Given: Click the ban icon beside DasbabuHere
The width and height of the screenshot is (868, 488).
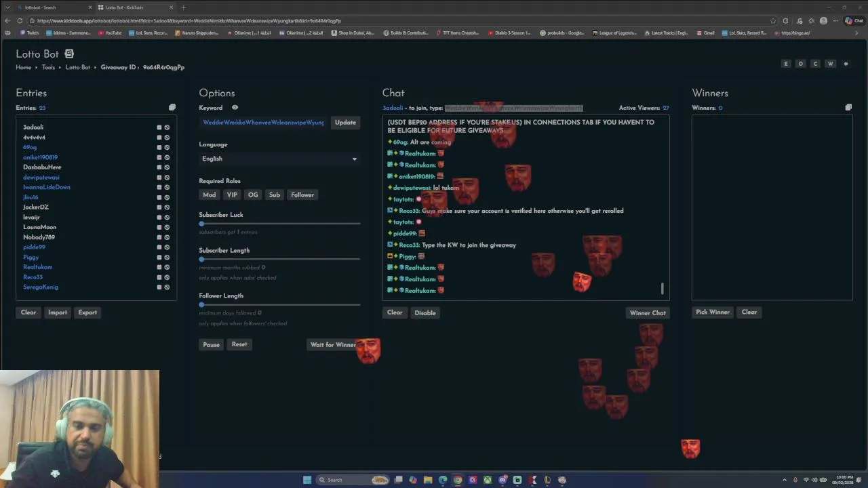Looking at the screenshot, I should 167,167.
